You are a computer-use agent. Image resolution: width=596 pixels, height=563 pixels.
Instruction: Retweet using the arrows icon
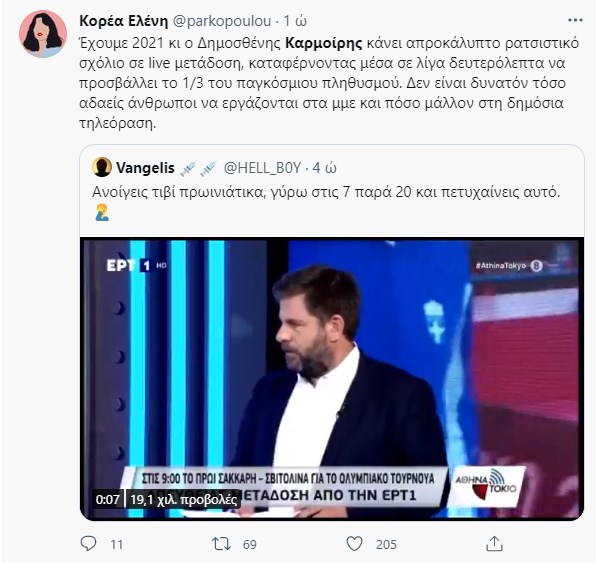tap(222, 544)
